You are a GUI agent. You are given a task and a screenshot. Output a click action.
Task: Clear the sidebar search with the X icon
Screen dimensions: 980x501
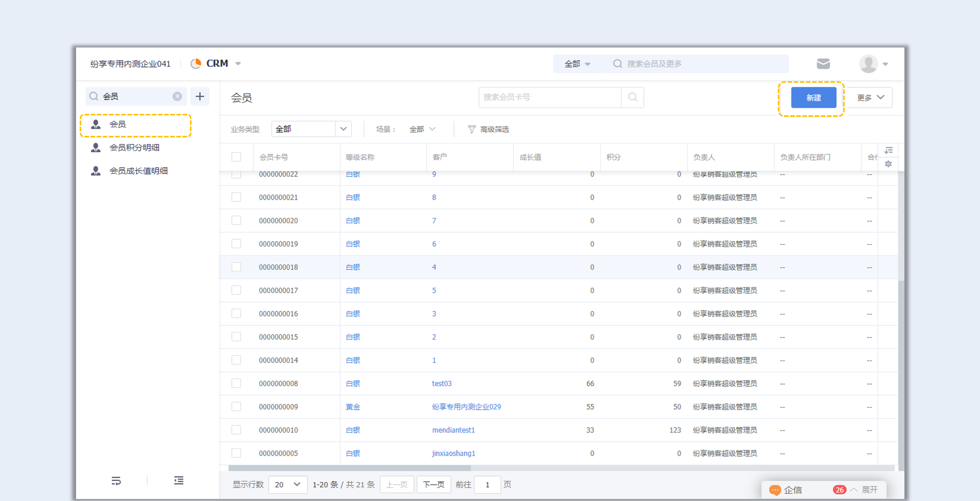coord(177,97)
